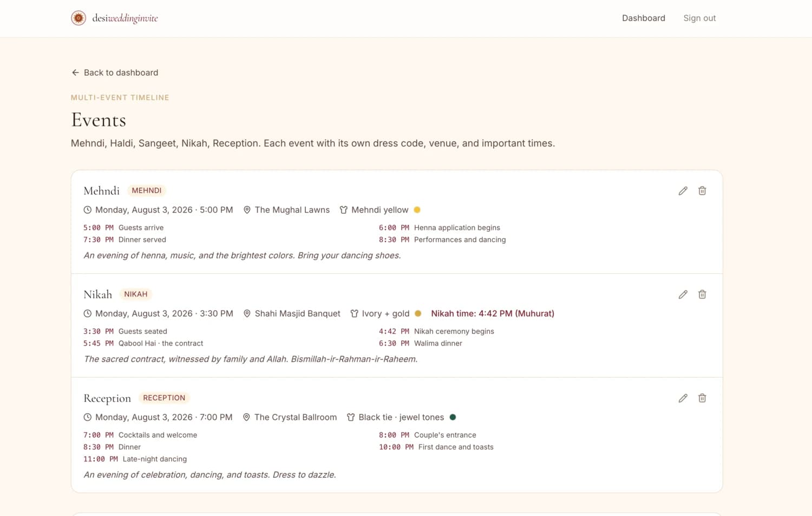The width and height of the screenshot is (812, 516).
Task: Click 'Guests seated' schedule entry
Action: click(x=143, y=332)
